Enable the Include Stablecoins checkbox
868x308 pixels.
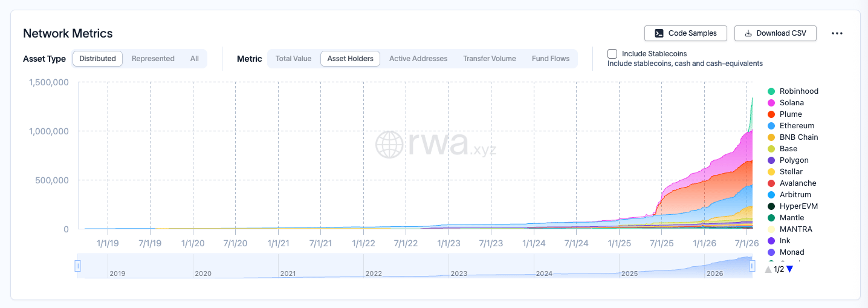point(612,54)
